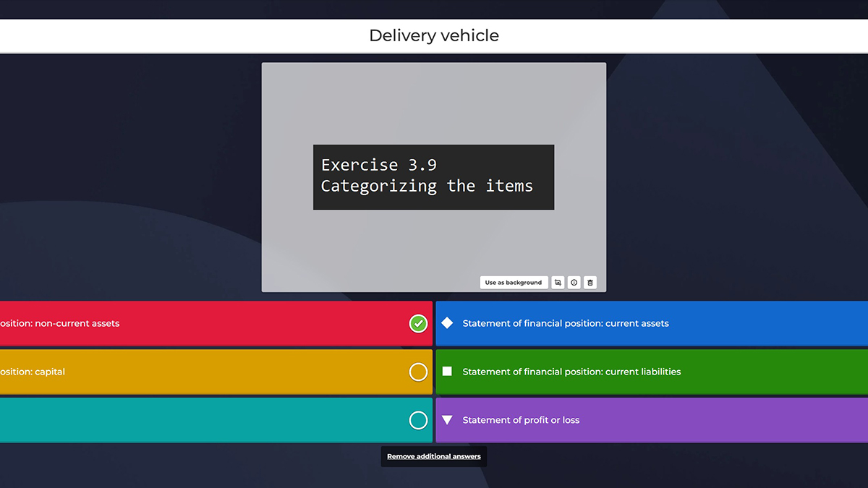868x488 pixels.
Task: Edit the yellow capital answer field
Action: (x=216, y=372)
